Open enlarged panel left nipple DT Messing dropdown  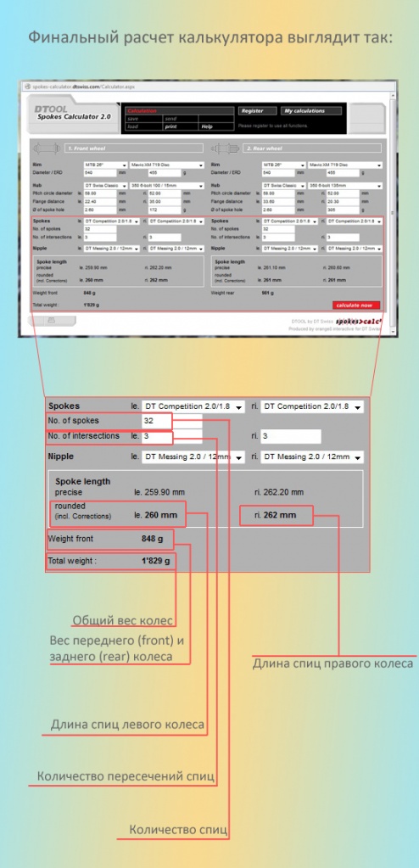[x=193, y=457]
